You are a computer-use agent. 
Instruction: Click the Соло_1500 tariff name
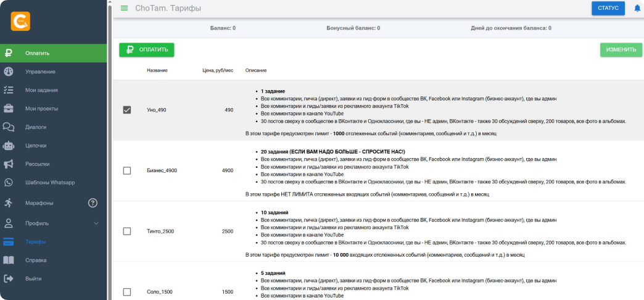[x=160, y=292]
